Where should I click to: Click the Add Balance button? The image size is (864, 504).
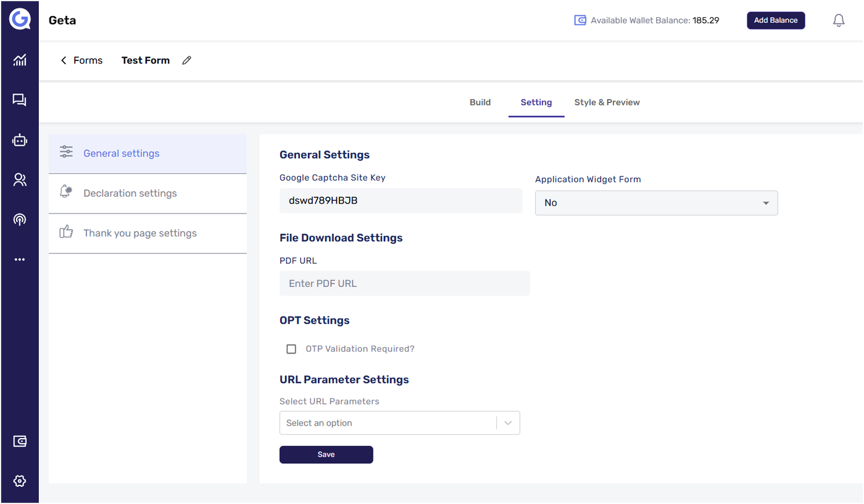point(776,20)
